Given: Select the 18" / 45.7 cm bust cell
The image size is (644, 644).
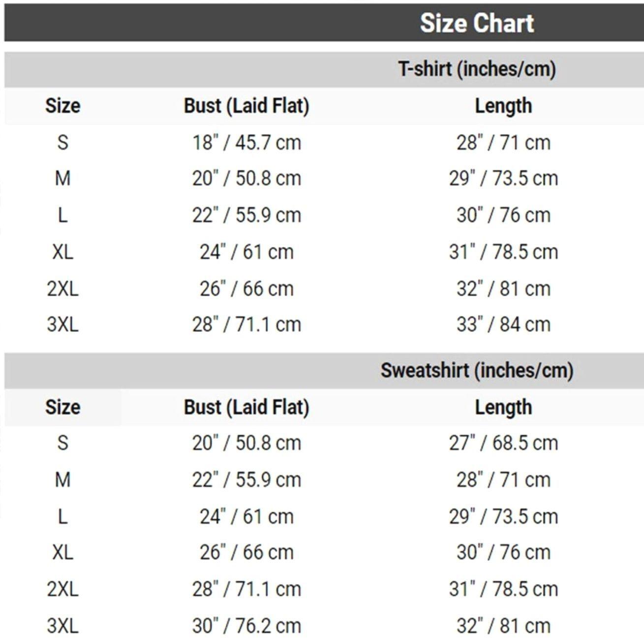Looking at the screenshot, I should pyautogui.click(x=246, y=143).
